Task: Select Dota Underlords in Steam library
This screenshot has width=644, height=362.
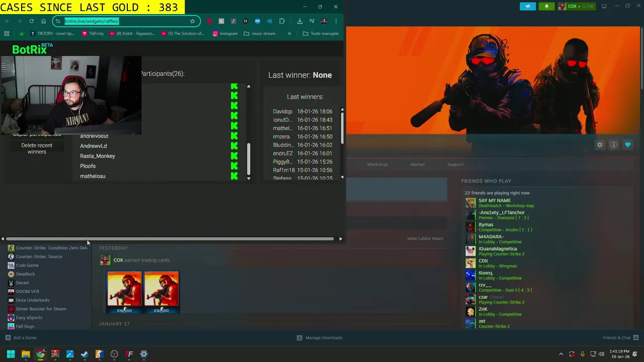Action: click(x=32, y=300)
